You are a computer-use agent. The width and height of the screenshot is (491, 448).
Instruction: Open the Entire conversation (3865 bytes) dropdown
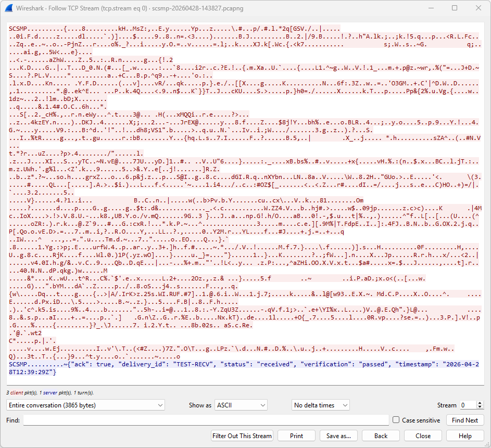click(x=85, y=405)
